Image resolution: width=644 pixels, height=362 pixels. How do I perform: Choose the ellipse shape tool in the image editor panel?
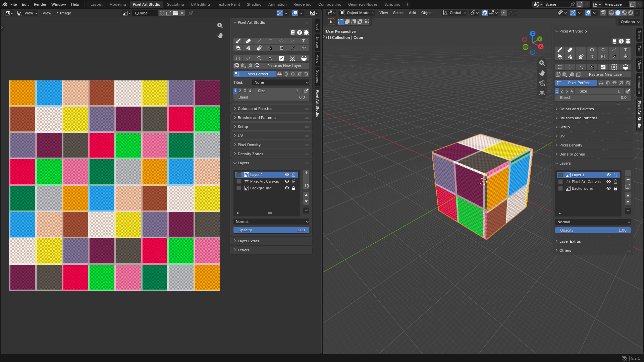tap(281, 41)
